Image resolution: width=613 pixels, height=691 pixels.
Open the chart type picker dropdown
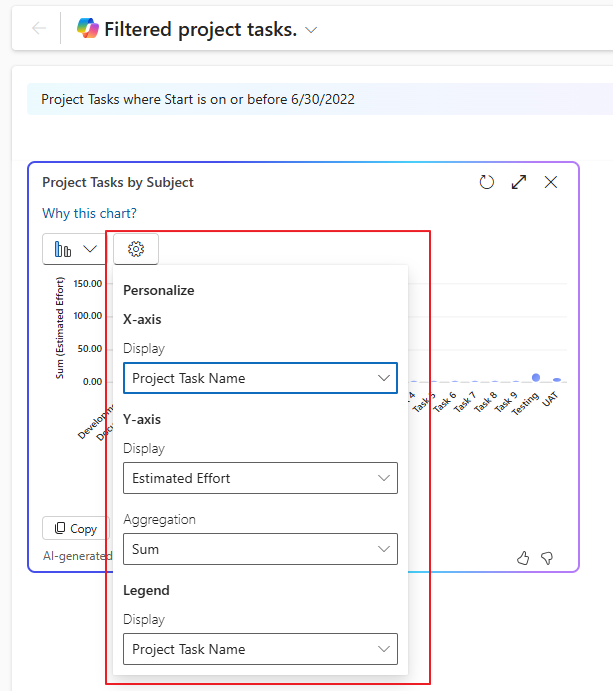point(75,249)
